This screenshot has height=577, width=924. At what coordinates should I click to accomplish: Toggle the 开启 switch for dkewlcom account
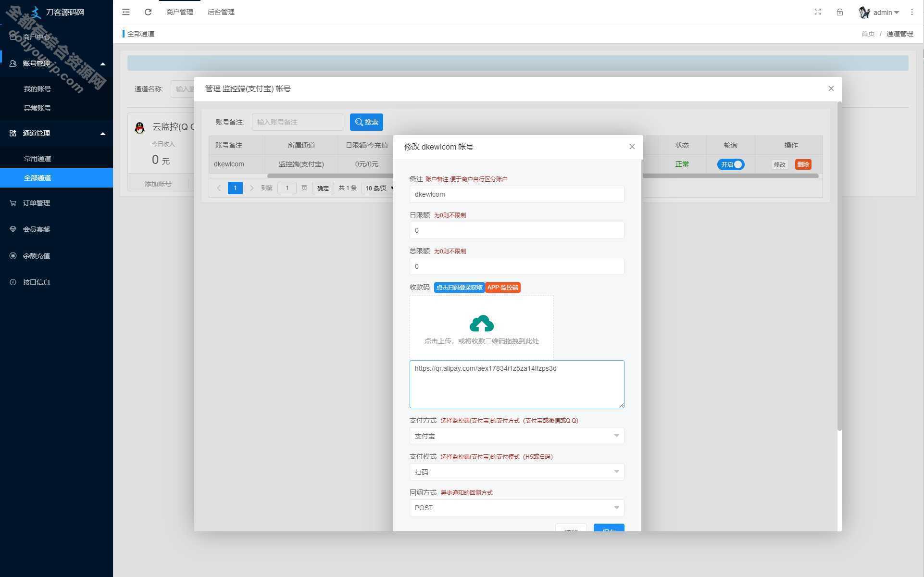tap(730, 164)
